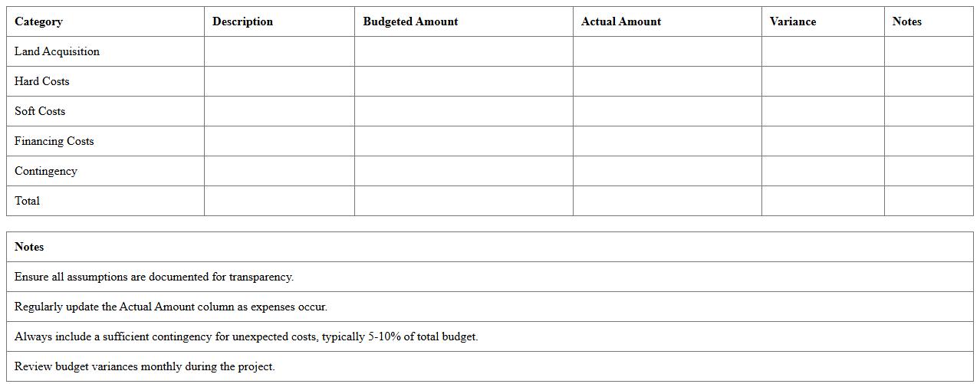Click Variance cell in Soft Costs row
This screenshot has width=980, height=384.
pos(823,111)
